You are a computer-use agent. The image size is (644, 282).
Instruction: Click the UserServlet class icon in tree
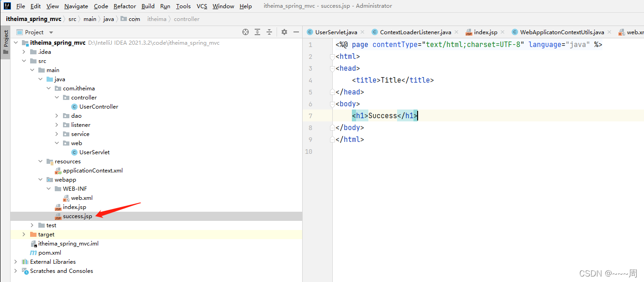click(74, 152)
